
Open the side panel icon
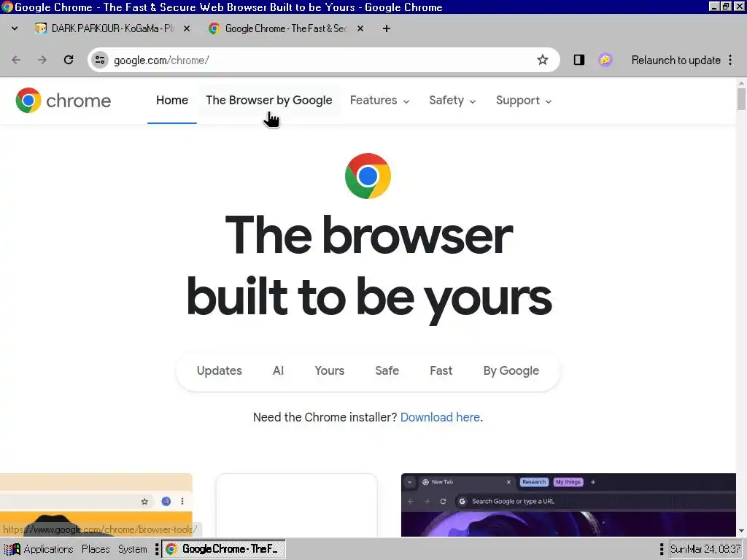coord(578,60)
